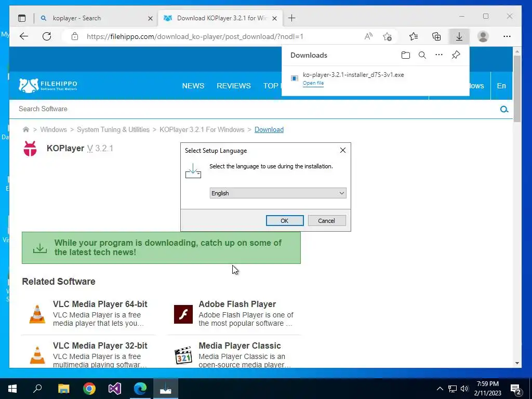The image size is (532, 399).
Task: Close the Select Setup Language dialog
Action: pos(343,150)
